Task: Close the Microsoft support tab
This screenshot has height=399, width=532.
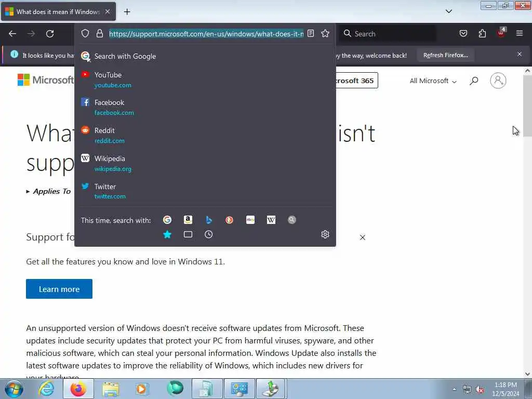Action: pyautogui.click(x=108, y=11)
